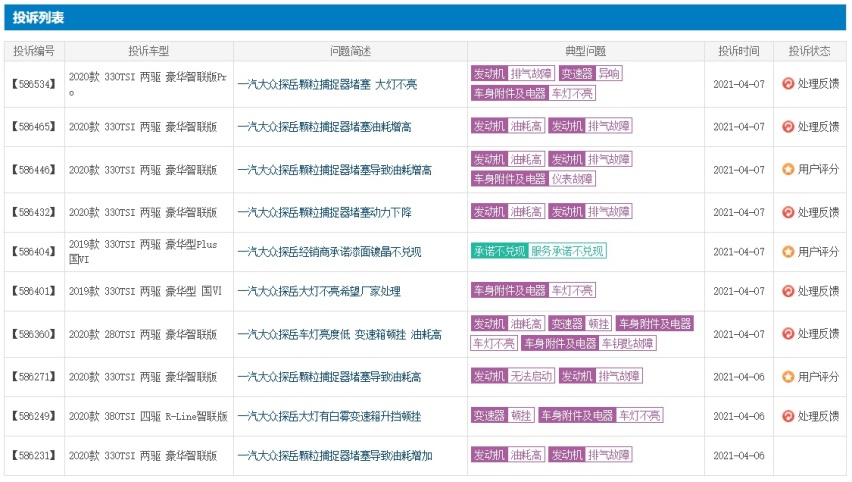Click status icon for complaint 586465
The width and height of the screenshot is (852, 482).
tap(788, 127)
